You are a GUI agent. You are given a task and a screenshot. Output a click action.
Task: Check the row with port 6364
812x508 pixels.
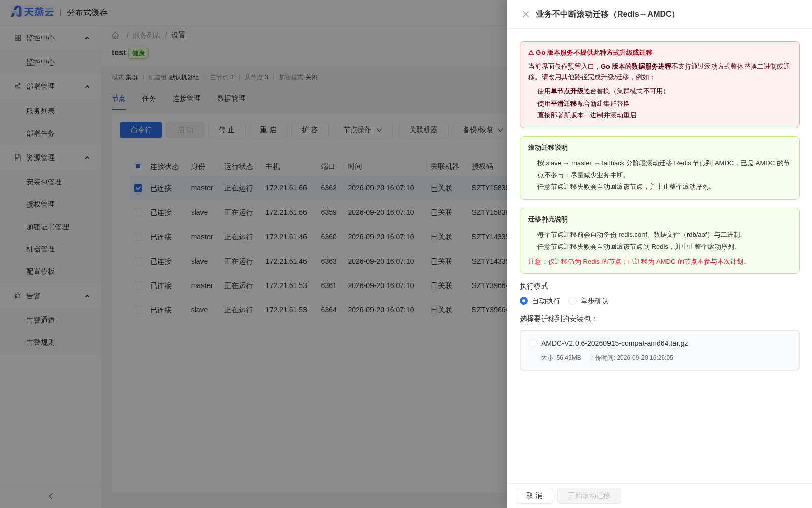pyautogui.click(x=138, y=310)
